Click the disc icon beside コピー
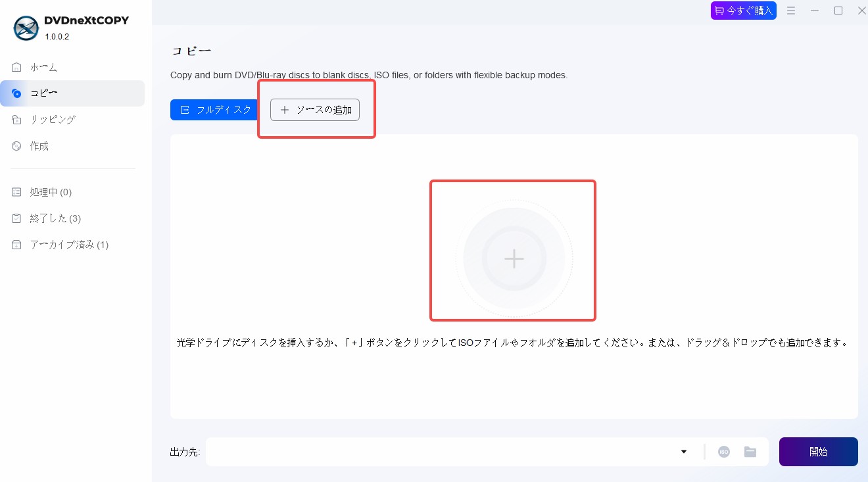The image size is (868, 482). (x=16, y=93)
